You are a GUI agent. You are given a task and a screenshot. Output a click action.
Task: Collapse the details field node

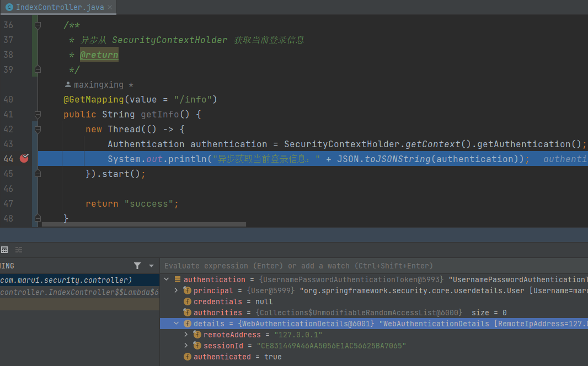pyautogui.click(x=177, y=324)
